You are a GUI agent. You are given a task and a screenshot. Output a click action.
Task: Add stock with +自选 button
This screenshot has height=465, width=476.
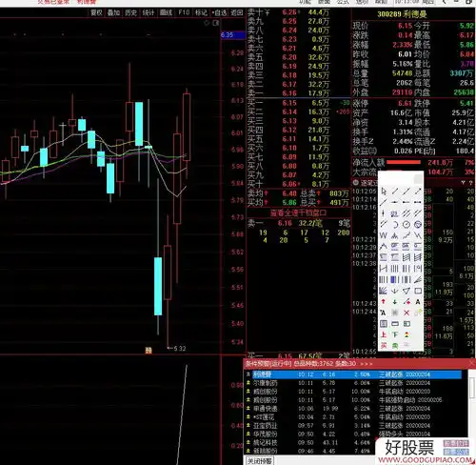pyautogui.click(x=220, y=12)
